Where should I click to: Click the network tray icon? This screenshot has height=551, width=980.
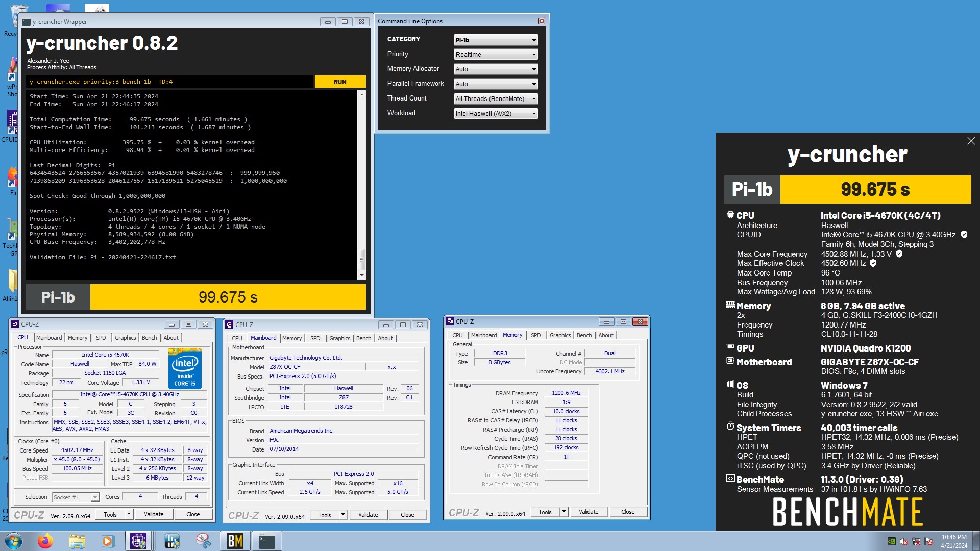(x=916, y=542)
